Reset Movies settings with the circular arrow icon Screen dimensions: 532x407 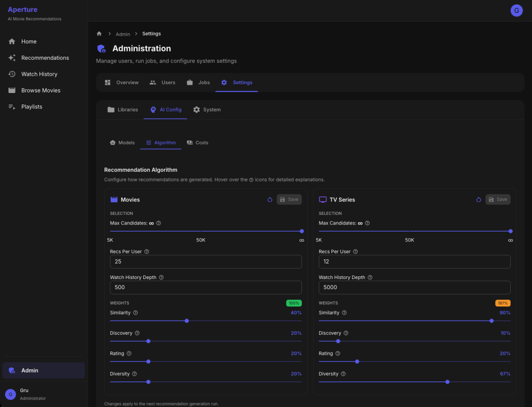[270, 200]
